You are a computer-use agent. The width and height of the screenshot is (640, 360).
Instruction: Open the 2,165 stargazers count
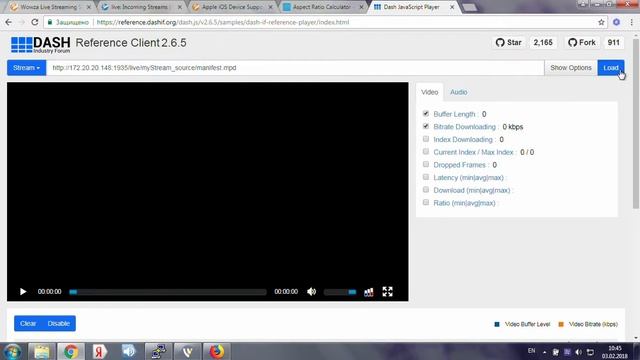(x=543, y=42)
